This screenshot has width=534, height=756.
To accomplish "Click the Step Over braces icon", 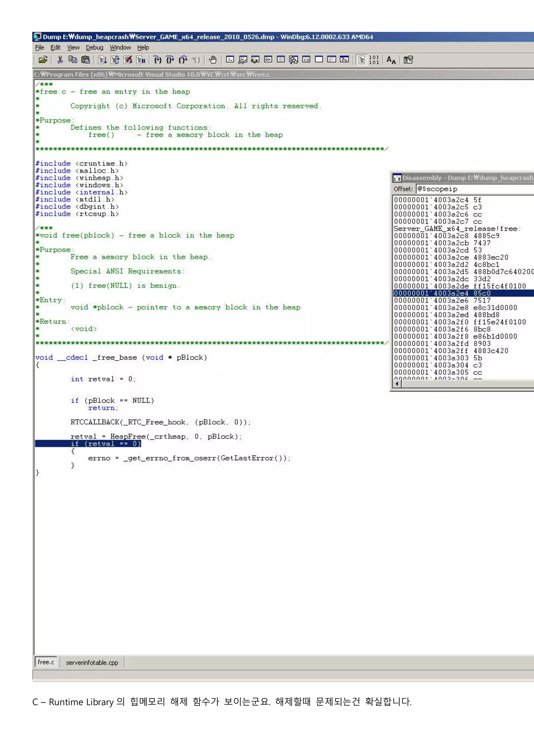I will [170, 59].
